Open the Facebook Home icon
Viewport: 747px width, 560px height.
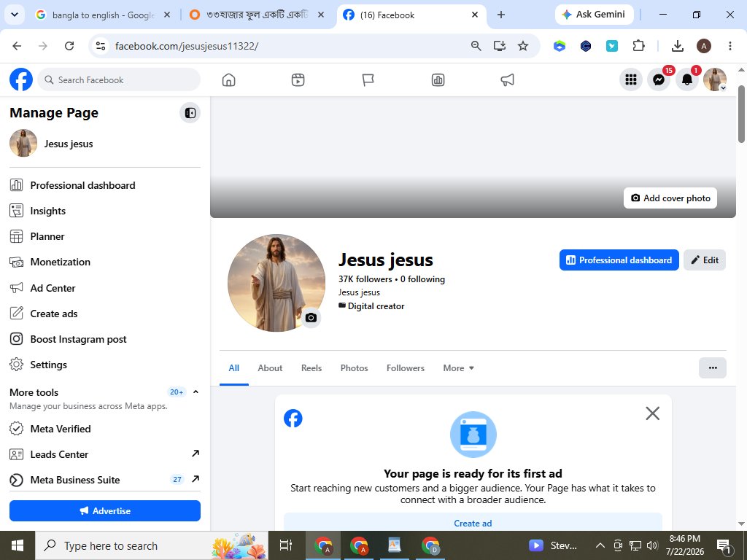228,80
